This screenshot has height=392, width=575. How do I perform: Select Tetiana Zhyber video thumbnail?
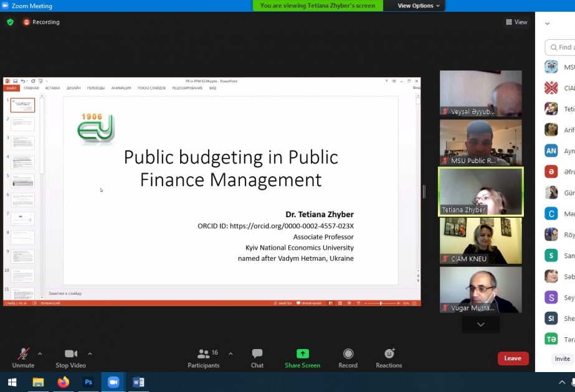coord(481,192)
